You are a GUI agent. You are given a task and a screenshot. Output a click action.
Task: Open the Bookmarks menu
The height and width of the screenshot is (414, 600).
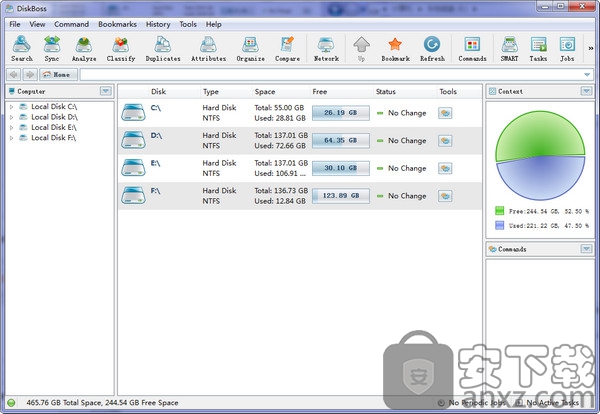click(117, 24)
